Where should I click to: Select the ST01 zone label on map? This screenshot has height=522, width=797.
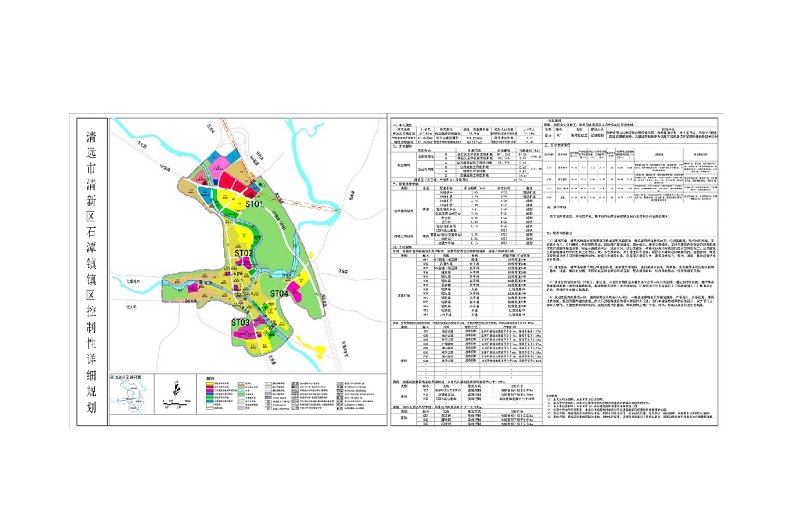254,204
